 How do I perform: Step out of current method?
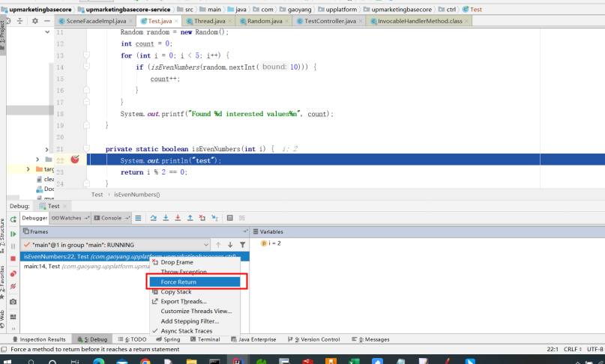[190, 218]
